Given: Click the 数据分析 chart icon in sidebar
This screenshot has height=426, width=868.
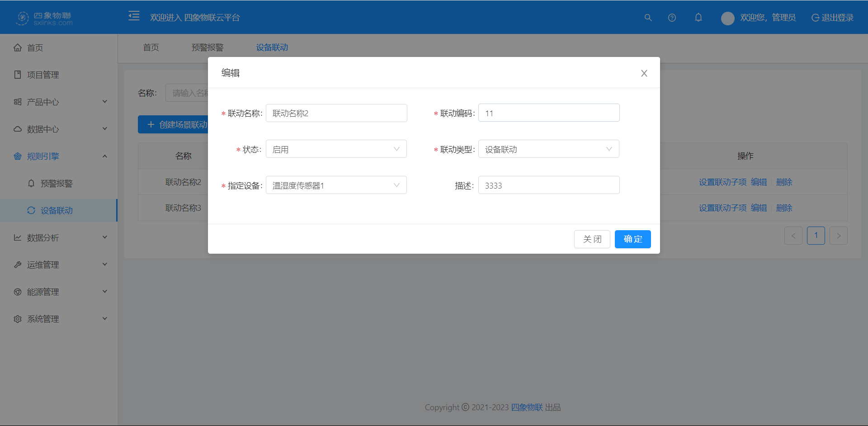Looking at the screenshot, I should [x=17, y=237].
